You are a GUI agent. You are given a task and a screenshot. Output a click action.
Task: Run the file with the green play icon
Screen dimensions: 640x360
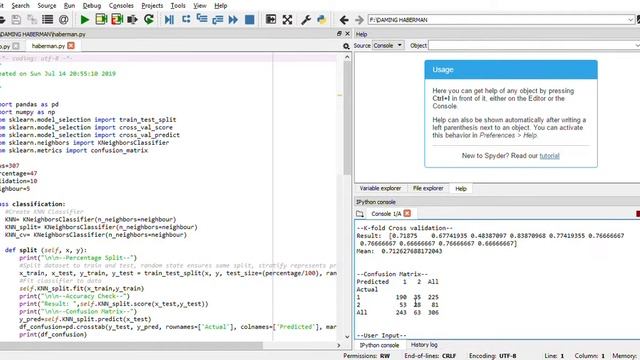(x=84, y=19)
